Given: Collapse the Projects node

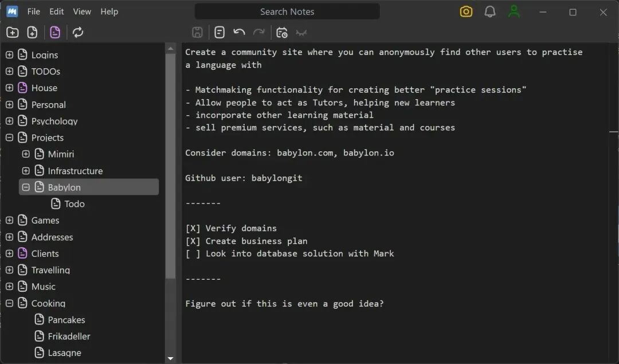Looking at the screenshot, I should point(10,138).
